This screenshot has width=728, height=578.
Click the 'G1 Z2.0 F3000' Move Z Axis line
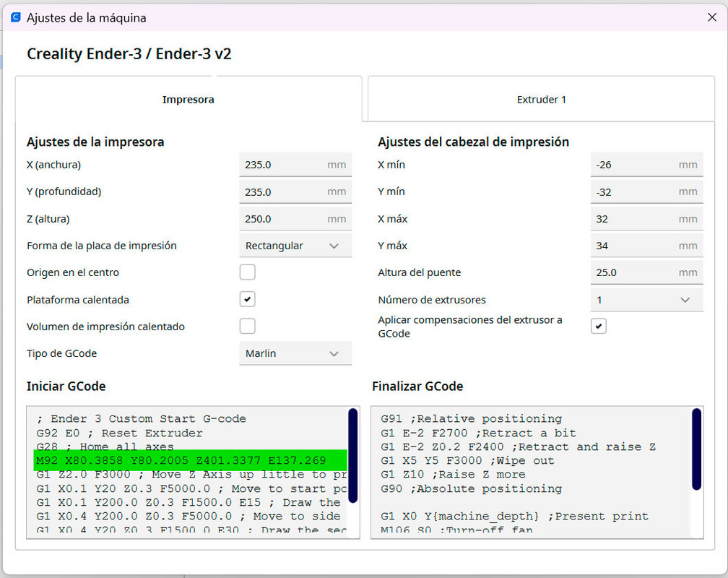(191, 475)
